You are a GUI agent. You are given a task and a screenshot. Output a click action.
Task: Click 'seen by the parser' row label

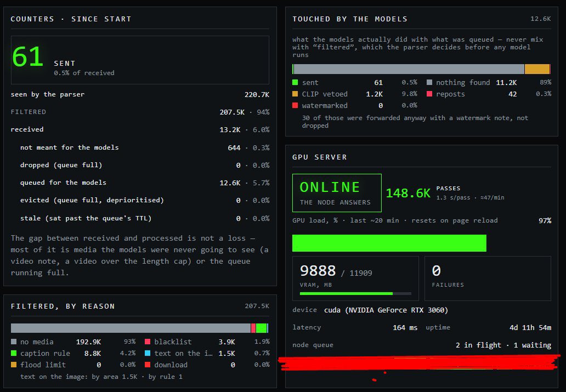[x=48, y=94]
